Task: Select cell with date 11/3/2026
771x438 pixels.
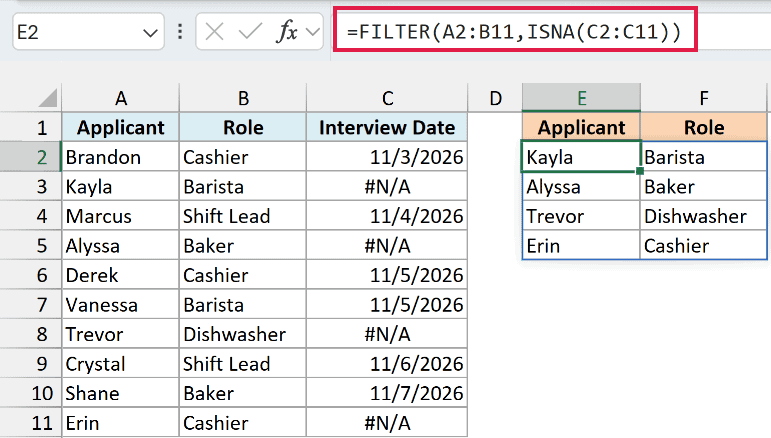Action: (x=387, y=157)
